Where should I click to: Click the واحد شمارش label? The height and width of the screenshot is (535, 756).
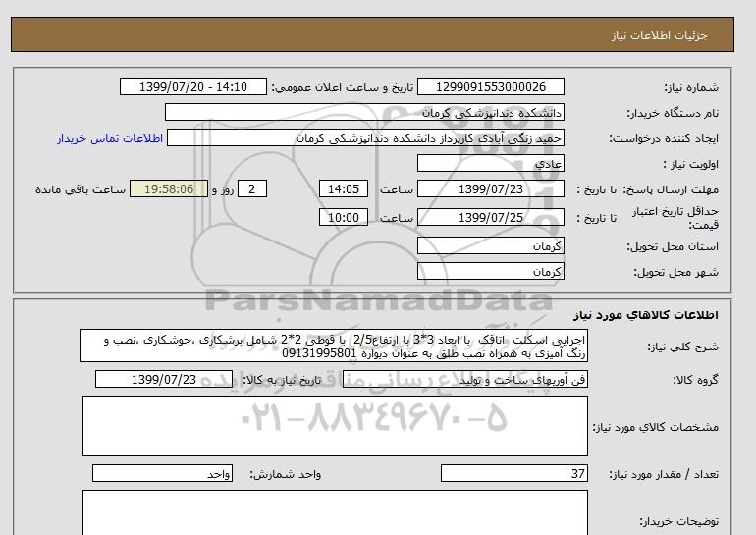(x=286, y=475)
